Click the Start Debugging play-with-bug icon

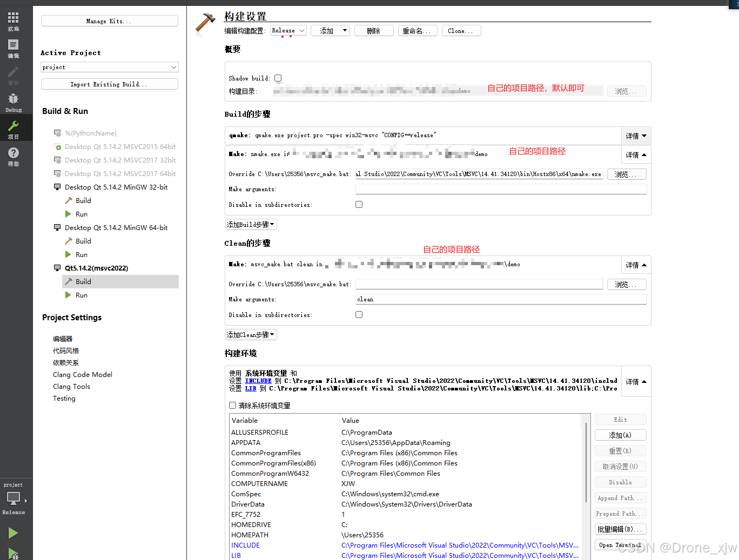pyautogui.click(x=14, y=553)
